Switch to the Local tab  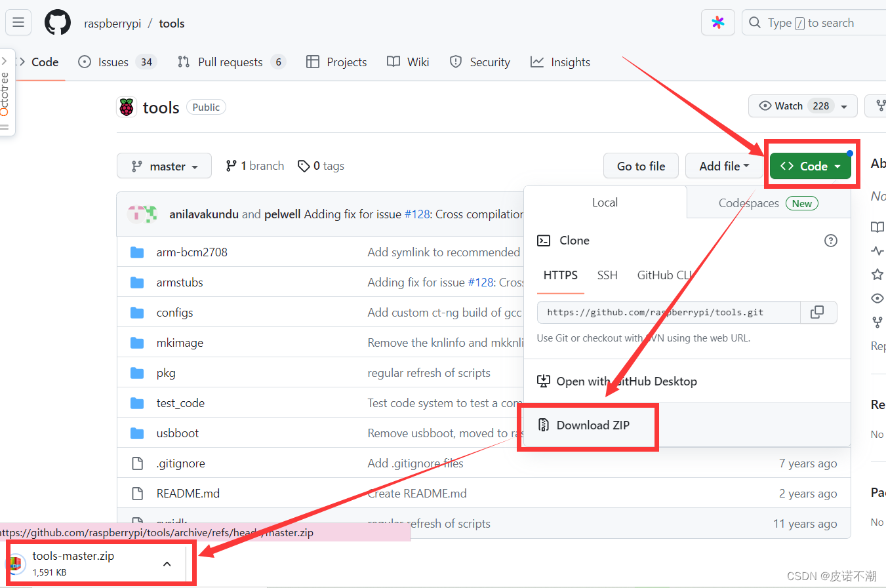coord(605,203)
